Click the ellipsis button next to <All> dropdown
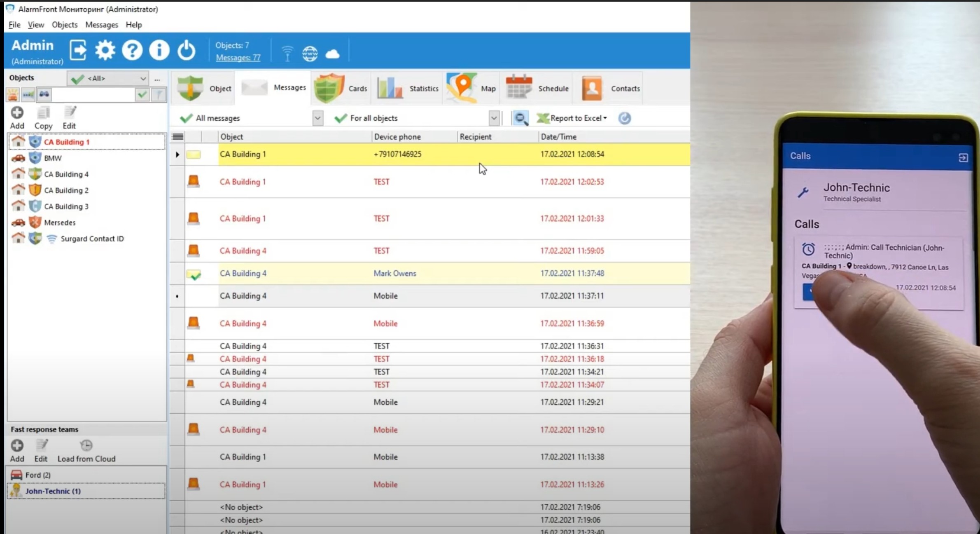The width and height of the screenshot is (980, 534). pos(157,79)
